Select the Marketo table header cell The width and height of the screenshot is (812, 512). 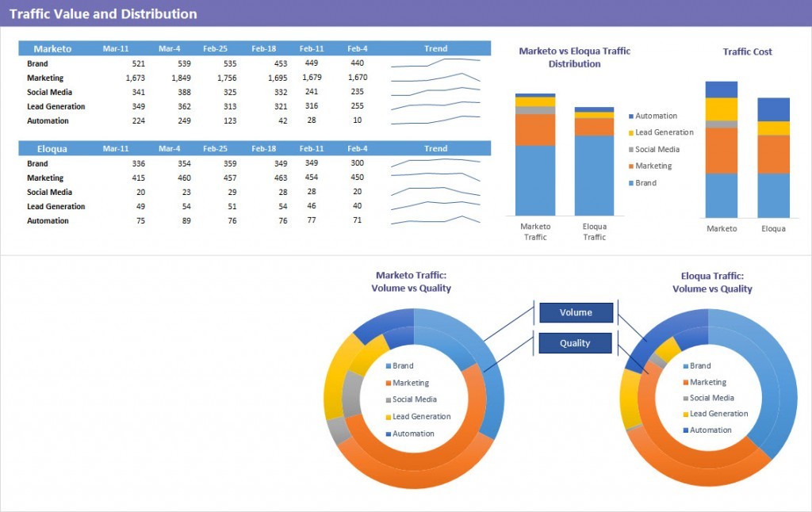52,49
